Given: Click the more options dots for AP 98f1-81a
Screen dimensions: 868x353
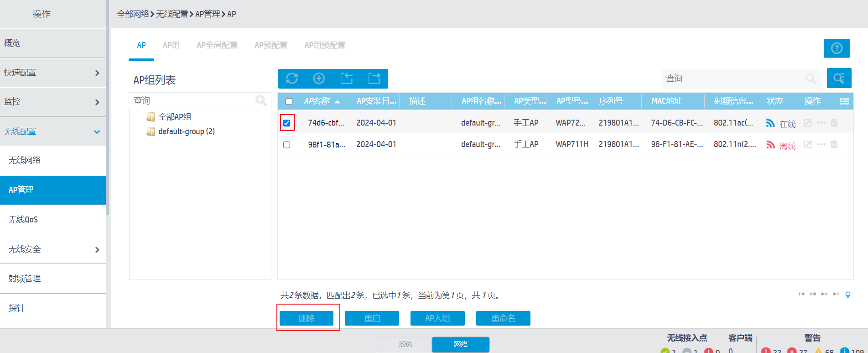Looking at the screenshot, I should point(821,144).
